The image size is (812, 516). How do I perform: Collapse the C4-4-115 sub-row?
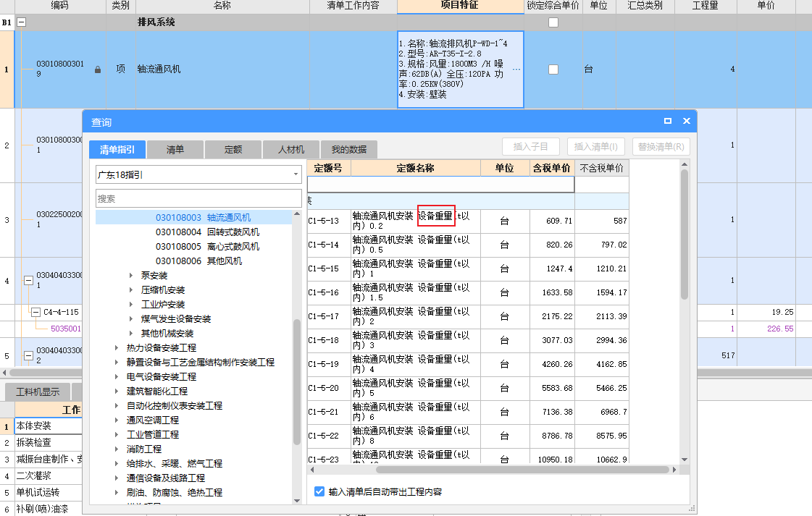click(x=35, y=312)
